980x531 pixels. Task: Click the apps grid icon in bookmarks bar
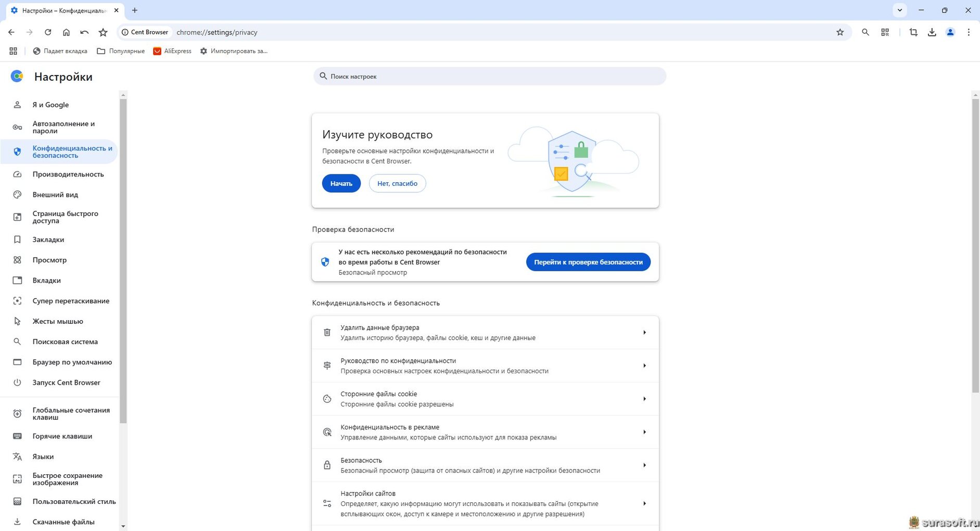click(x=14, y=51)
